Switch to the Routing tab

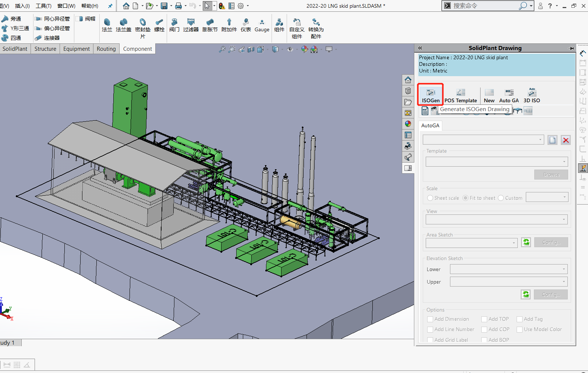(106, 49)
